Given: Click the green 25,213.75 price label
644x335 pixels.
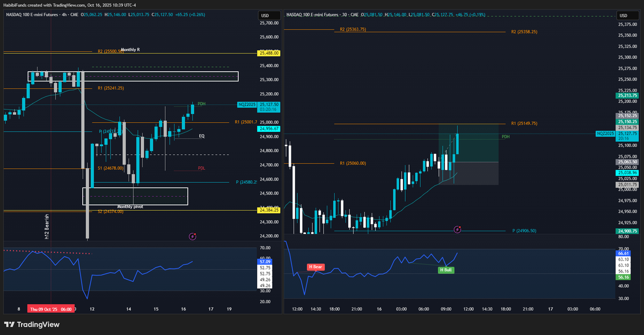Looking at the screenshot, I should 626,95.
